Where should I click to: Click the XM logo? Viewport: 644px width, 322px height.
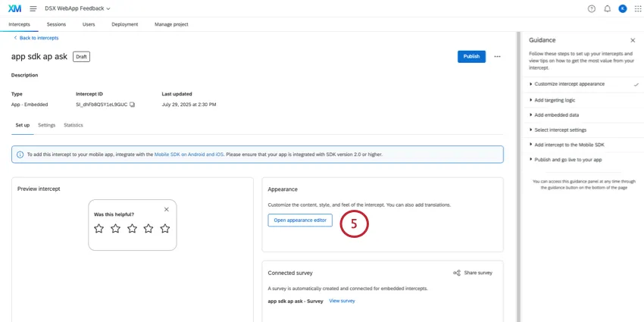[x=14, y=8]
